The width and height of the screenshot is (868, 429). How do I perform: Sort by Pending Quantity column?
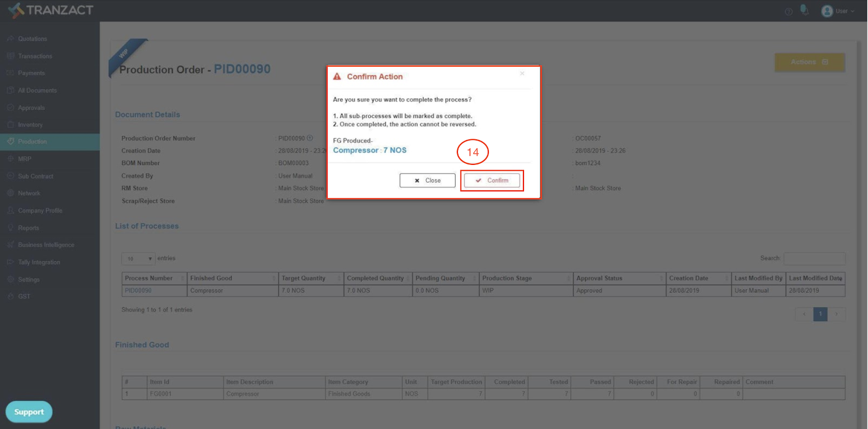446,278
